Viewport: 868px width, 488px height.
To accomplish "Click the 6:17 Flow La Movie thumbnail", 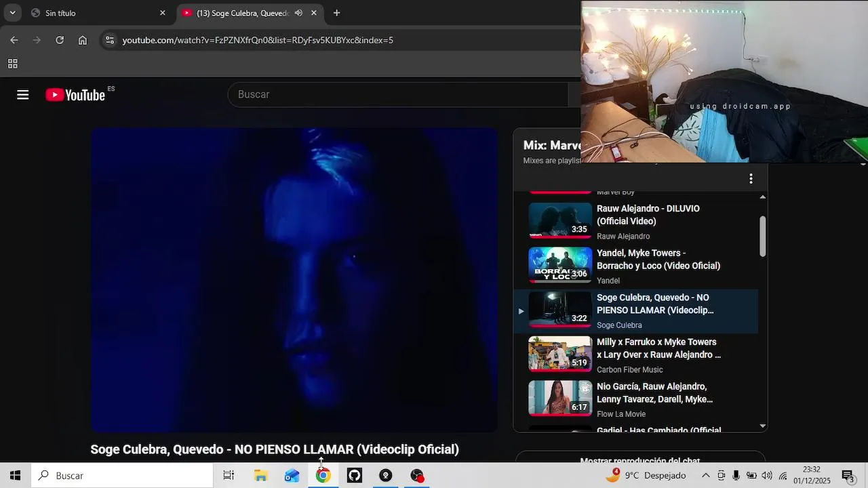I will point(560,398).
